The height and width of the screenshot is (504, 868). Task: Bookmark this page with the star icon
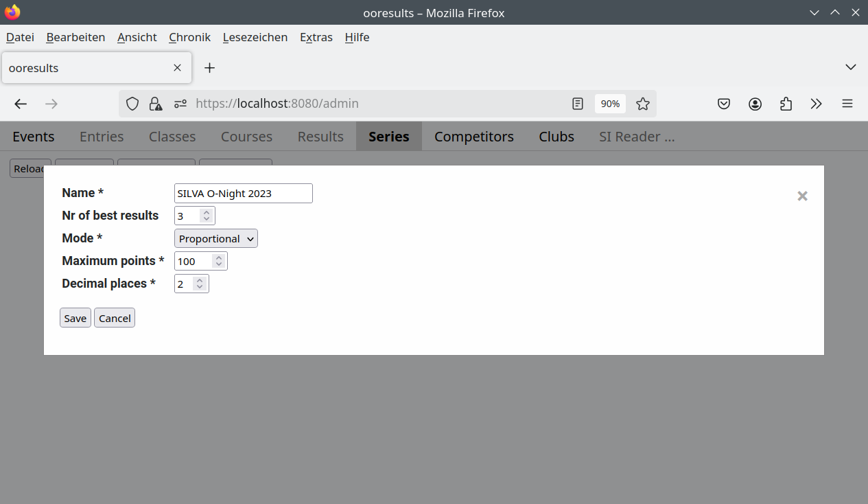642,104
